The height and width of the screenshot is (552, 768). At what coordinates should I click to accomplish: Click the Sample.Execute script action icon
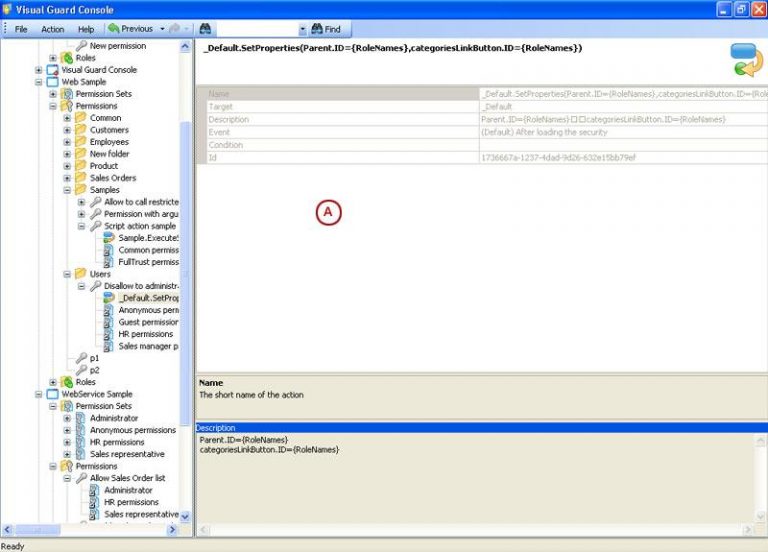tap(109, 238)
